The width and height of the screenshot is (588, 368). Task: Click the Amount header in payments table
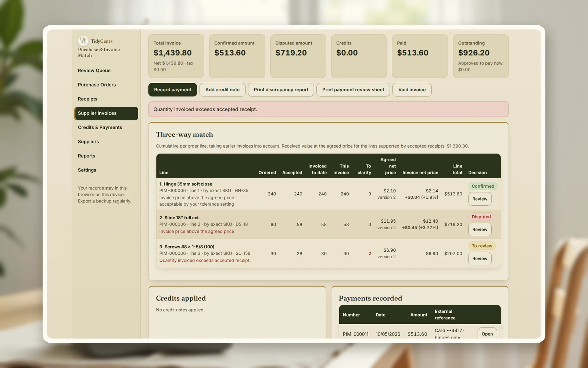tap(419, 315)
